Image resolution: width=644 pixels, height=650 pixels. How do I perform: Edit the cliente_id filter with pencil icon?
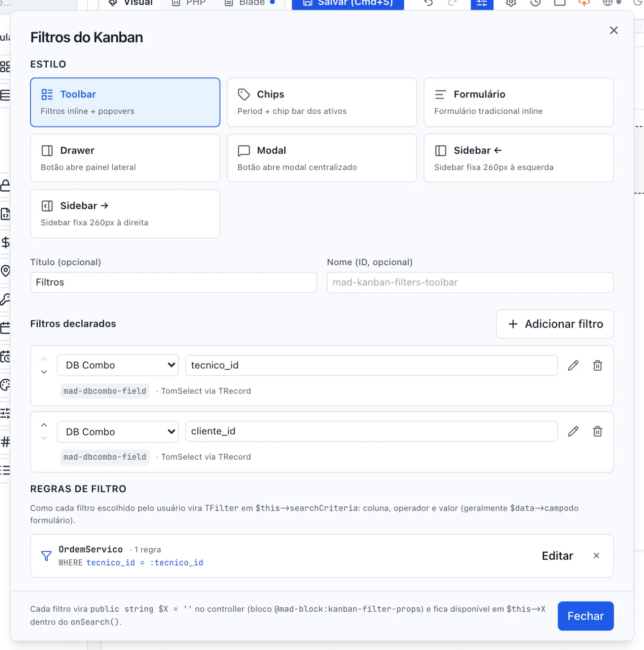tap(573, 431)
